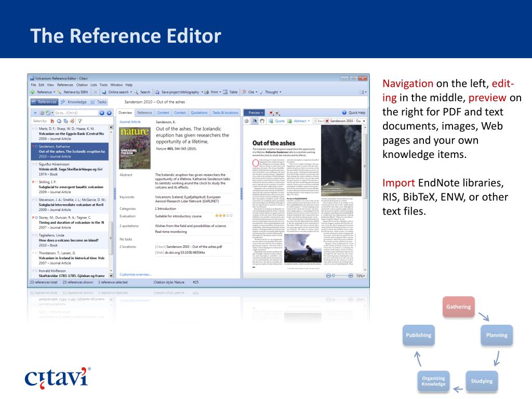Switch to Knowledge organizer
532x399 pixels.
[74, 102]
